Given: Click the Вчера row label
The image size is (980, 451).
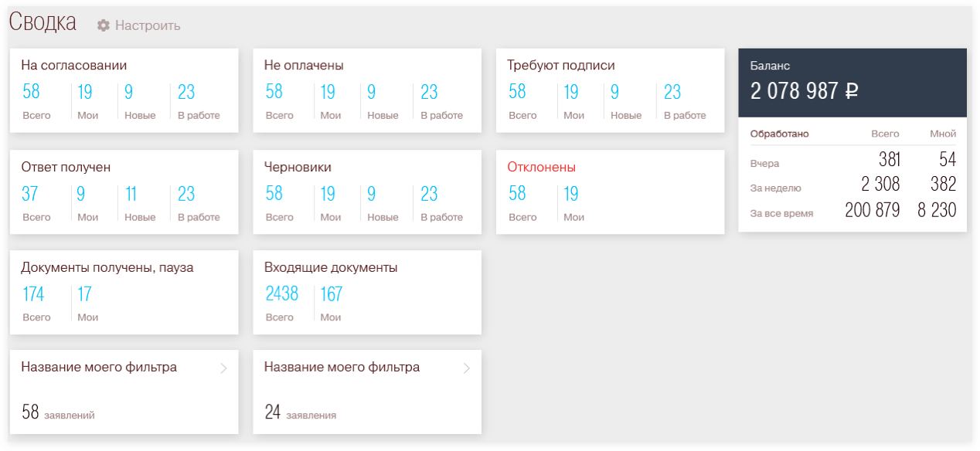Looking at the screenshot, I should pos(764,164).
